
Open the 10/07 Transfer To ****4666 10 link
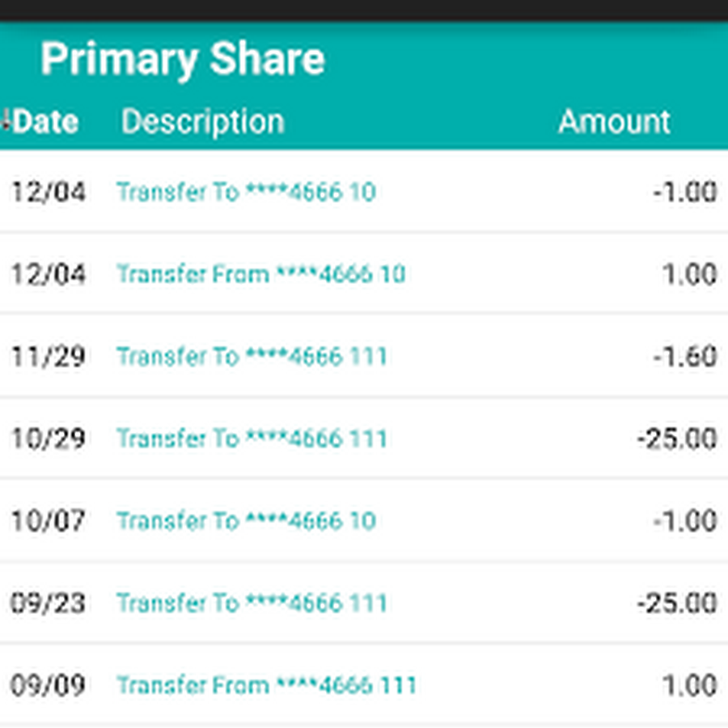(246, 521)
